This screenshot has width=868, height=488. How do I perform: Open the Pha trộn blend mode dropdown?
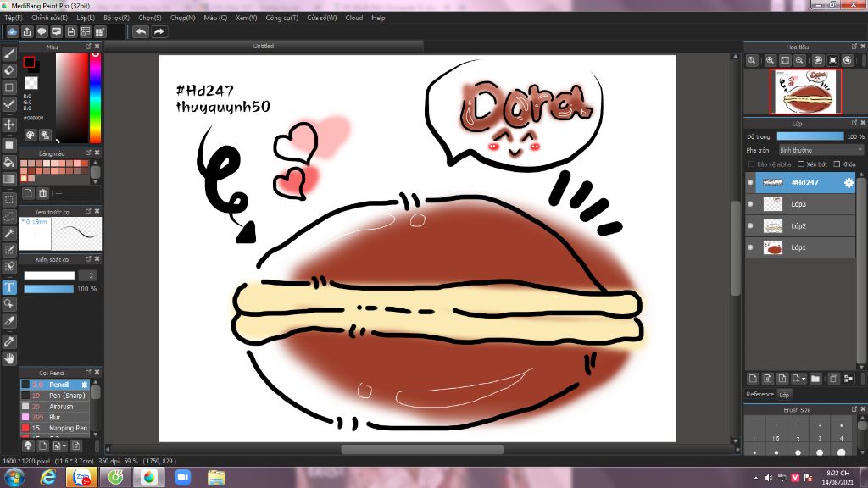tap(821, 150)
